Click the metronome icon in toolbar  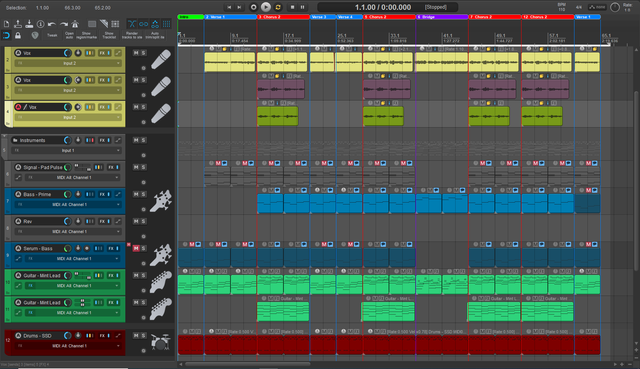75,24
